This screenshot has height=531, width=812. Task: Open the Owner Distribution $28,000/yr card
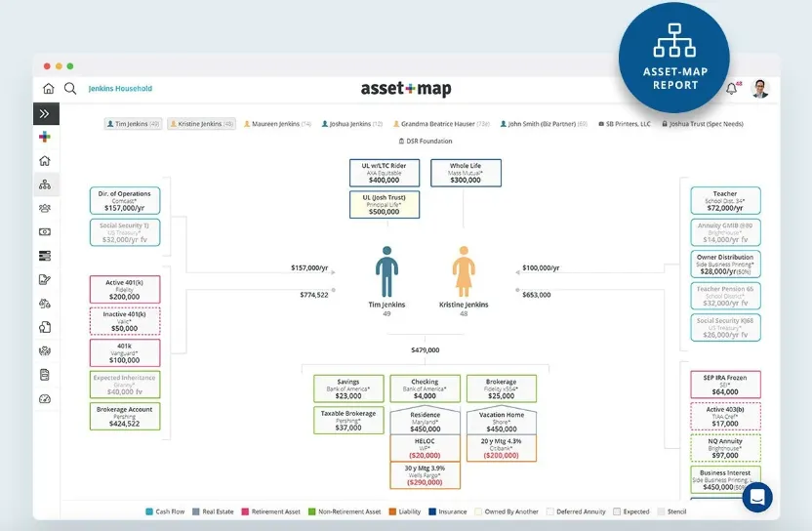pyautogui.click(x=725, y=265)
